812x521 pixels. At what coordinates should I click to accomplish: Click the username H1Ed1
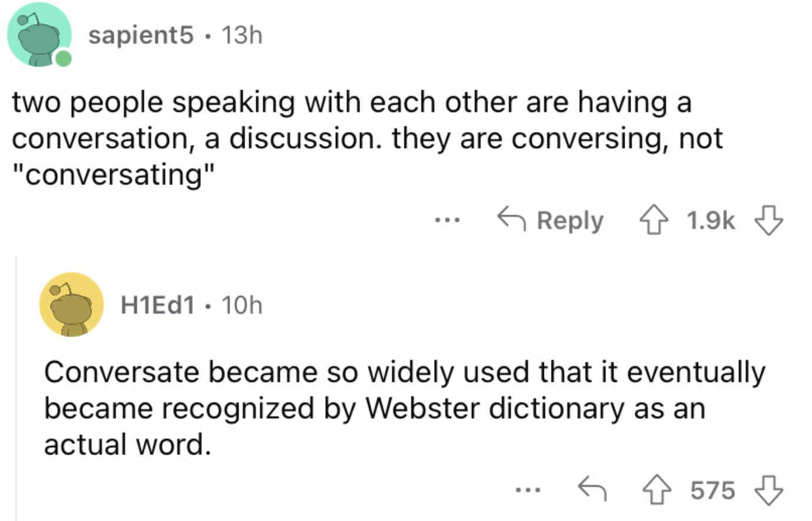click(157, 305)
